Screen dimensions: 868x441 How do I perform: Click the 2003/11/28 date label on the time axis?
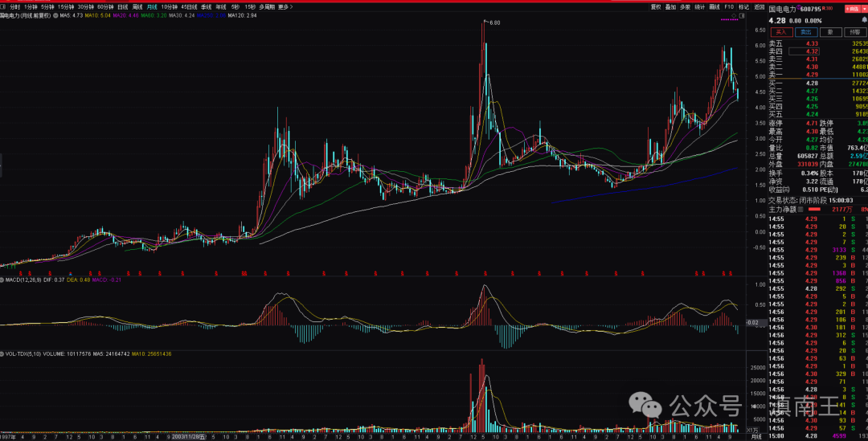pyautogui.click(x=189, y=436)
